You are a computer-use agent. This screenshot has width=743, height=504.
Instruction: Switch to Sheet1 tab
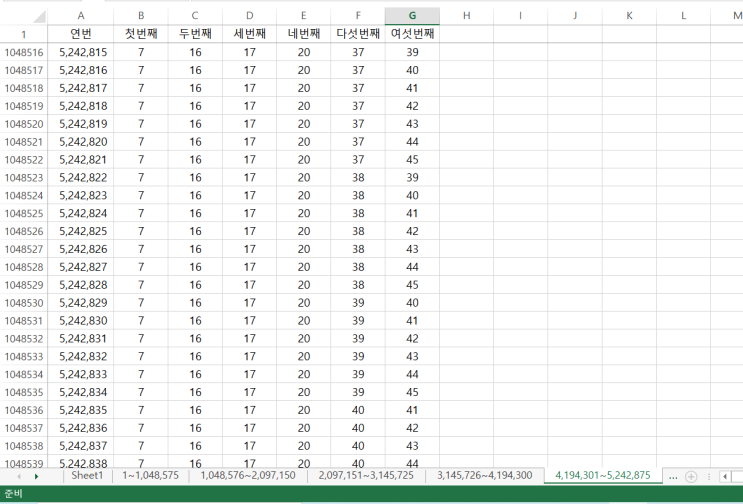coord(87,475)
